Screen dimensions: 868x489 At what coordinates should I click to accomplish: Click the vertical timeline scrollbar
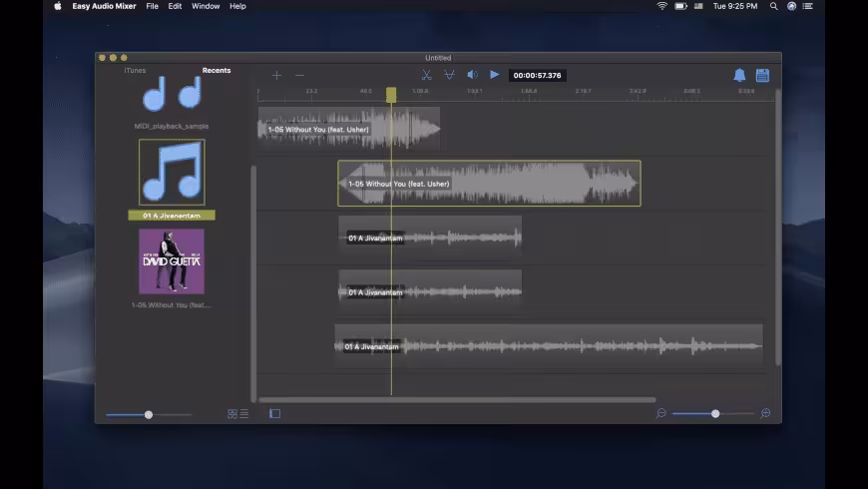point(778,228)
